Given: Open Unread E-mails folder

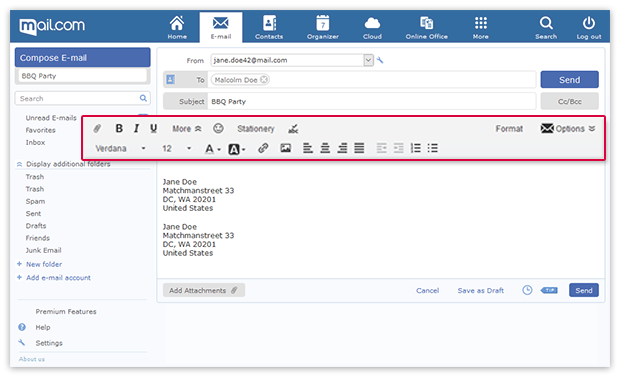Looking at the screenshot, I should 51,118.
